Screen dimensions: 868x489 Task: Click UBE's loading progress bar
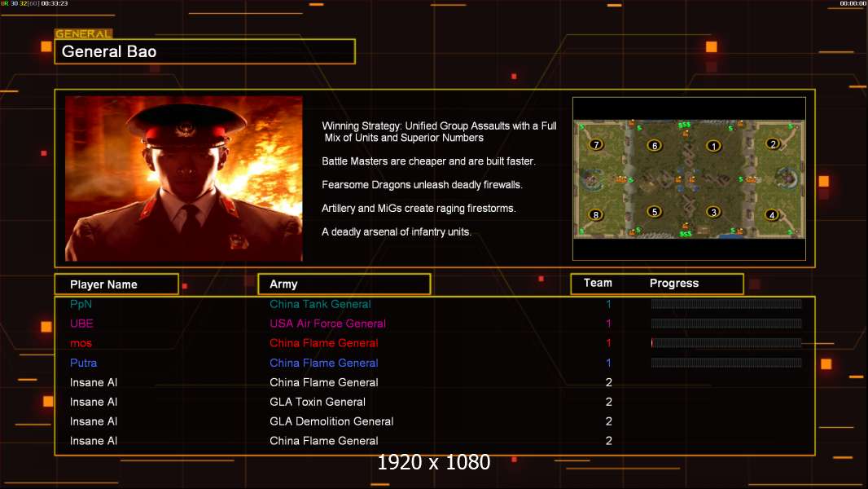pyautogui.click(x=726, y=324)
